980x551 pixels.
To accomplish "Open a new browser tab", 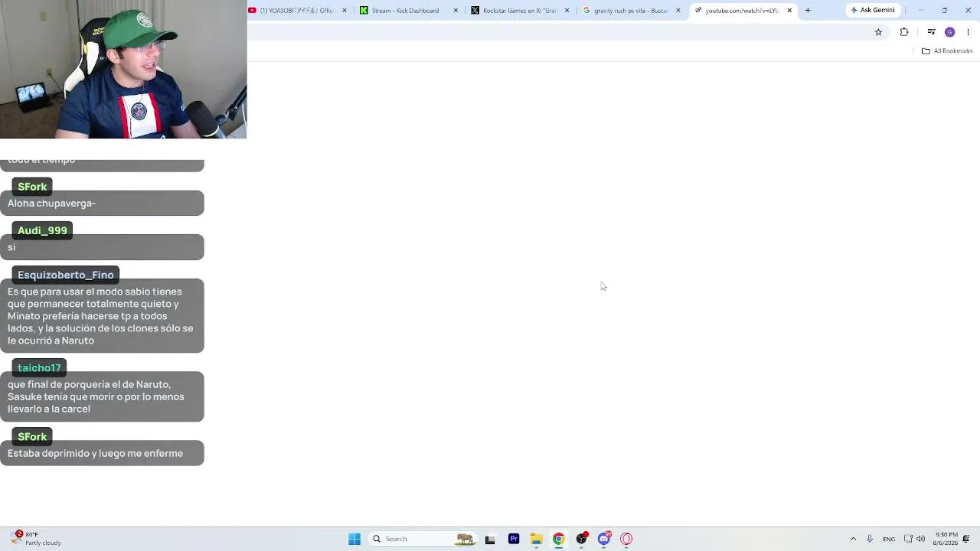I will 808,11.
